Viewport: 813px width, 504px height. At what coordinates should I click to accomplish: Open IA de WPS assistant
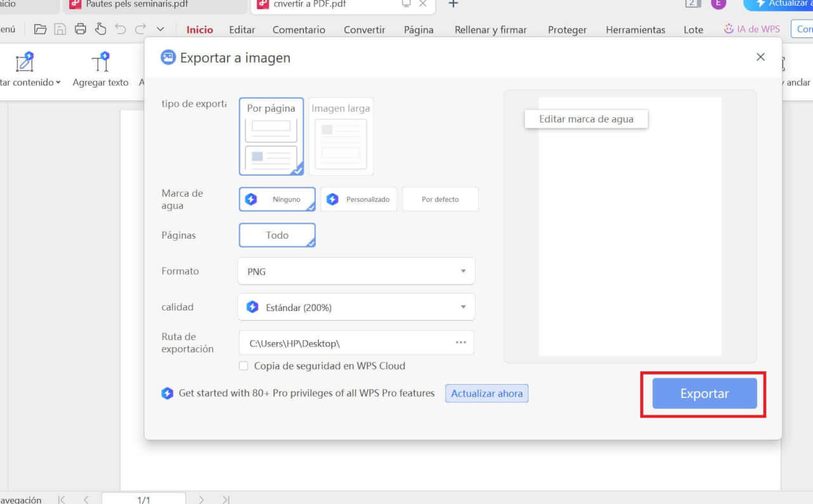click(752, 29)
